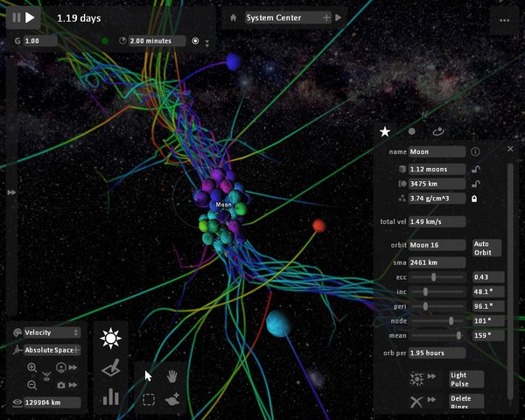Click the time step clock icon
Screen dimensions: 525x420
[x=122, y=41]
